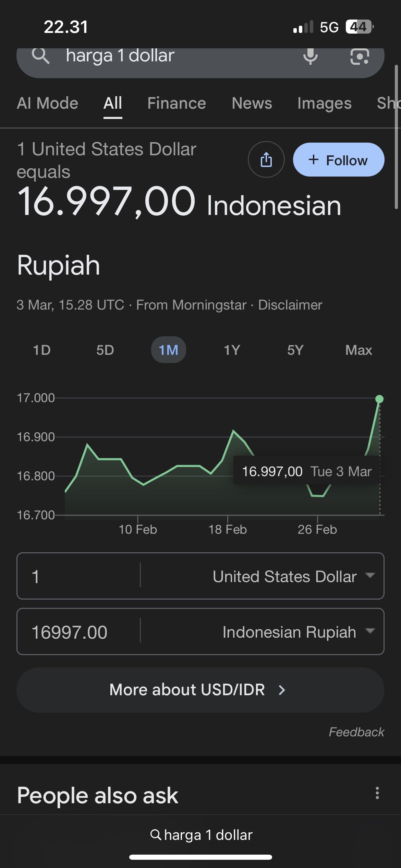Open Google Lens camera search
The width and height of the screenshot is (401, 868).
click(x=360, y=57)
